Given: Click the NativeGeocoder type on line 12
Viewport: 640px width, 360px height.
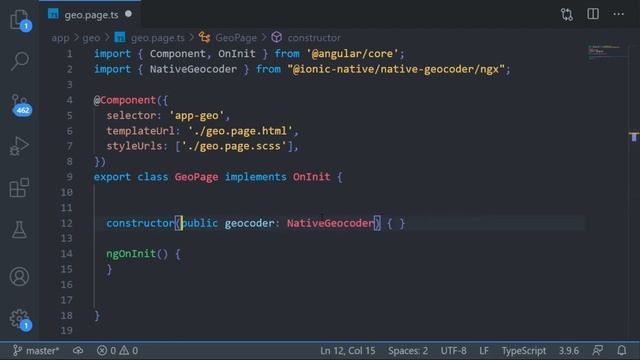Looking at the screenshot, I should tap(330, 223).
